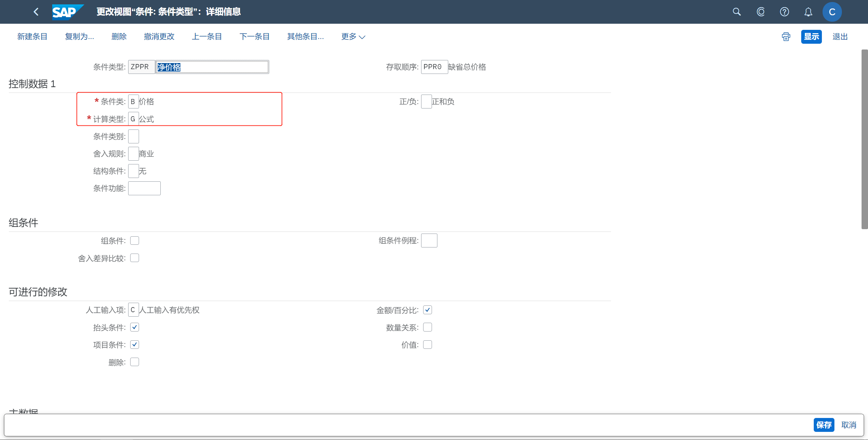
Task: Click the 条件功能 input field
Action: click(x=144, y=188)
